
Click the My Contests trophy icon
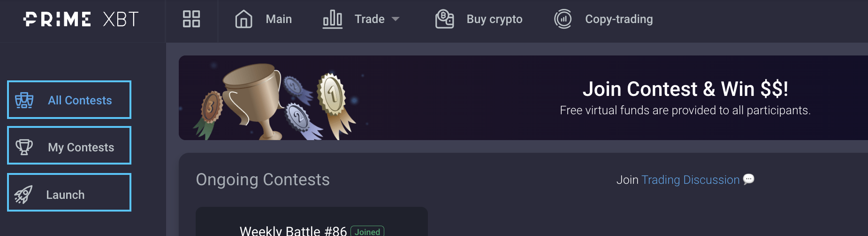coord(24,147)
